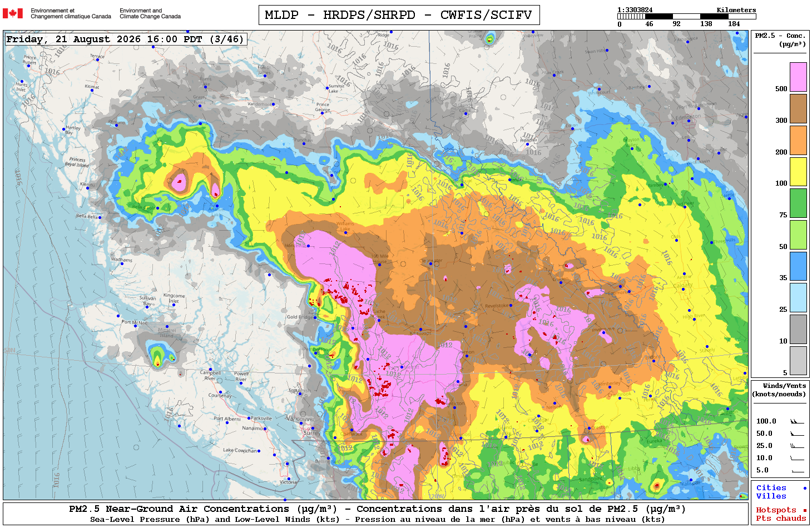The image size is (812, 528).
Task: Click the 100.0 knots wind barb symbol
Action: click(x=797, y=421)
